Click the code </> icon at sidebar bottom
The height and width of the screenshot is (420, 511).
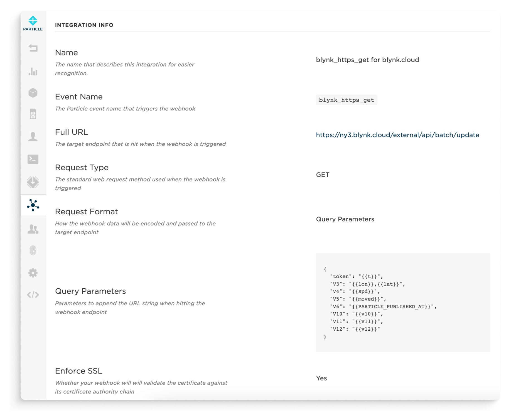point(33,294)
